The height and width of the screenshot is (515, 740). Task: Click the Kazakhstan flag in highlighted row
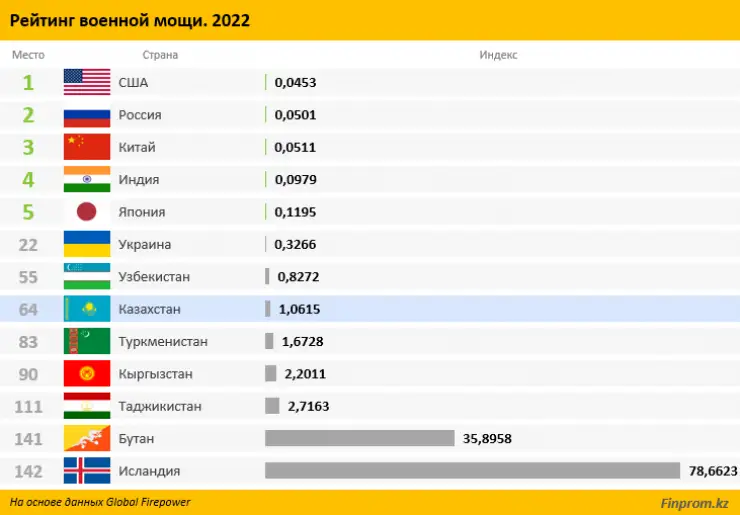pyautogui.click(x=87, y=309)
